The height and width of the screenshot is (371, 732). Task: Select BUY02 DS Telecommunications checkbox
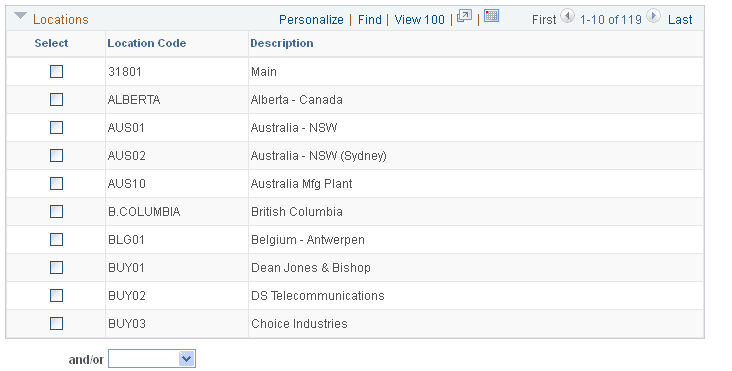click(56, 295)
